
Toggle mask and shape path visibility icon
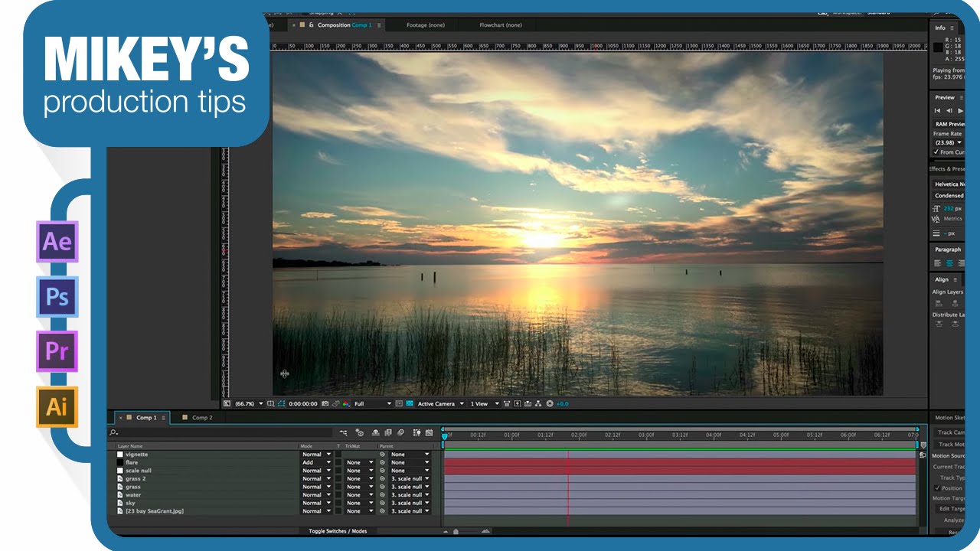point(281,403)
